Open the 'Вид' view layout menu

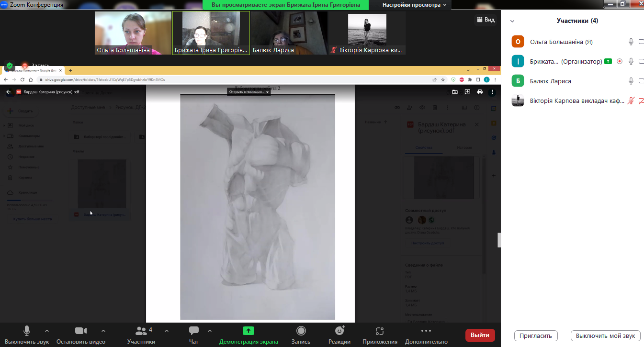coord(485,20)
